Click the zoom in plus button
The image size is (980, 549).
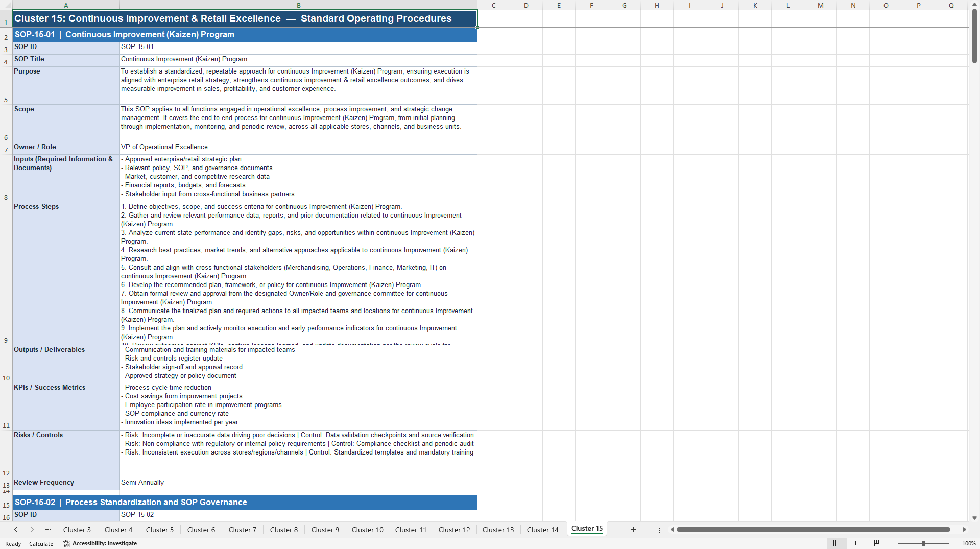coord(953,543)
